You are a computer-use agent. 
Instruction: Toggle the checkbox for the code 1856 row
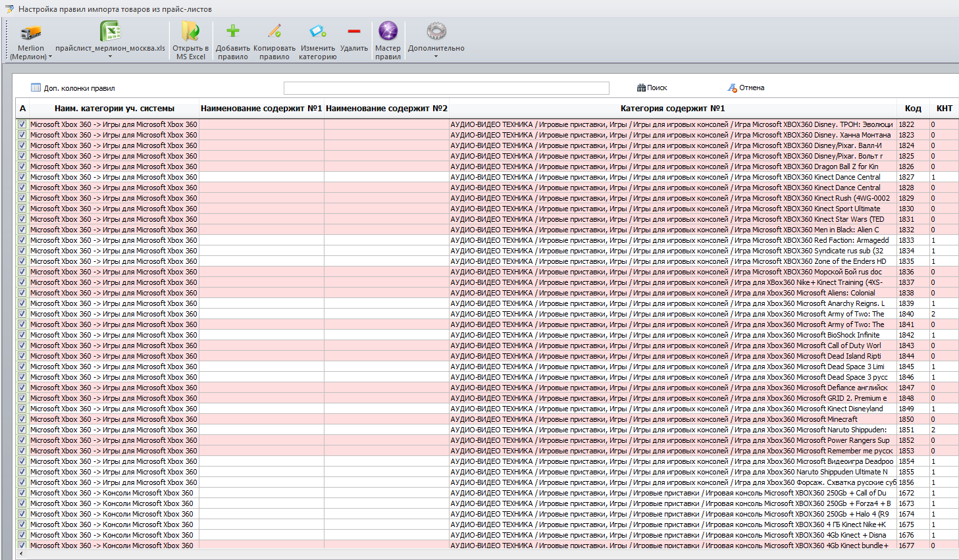point(22,482)
